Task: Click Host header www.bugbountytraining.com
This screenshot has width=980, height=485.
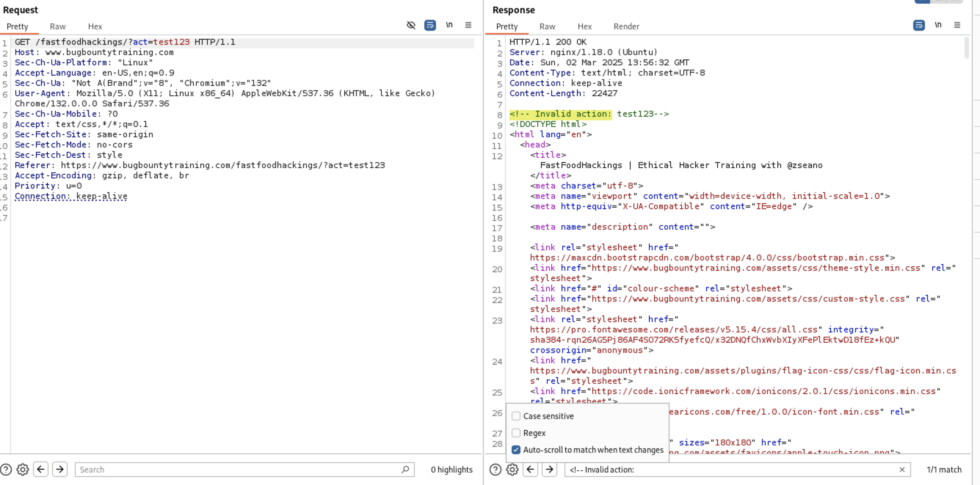Action: 94,52
